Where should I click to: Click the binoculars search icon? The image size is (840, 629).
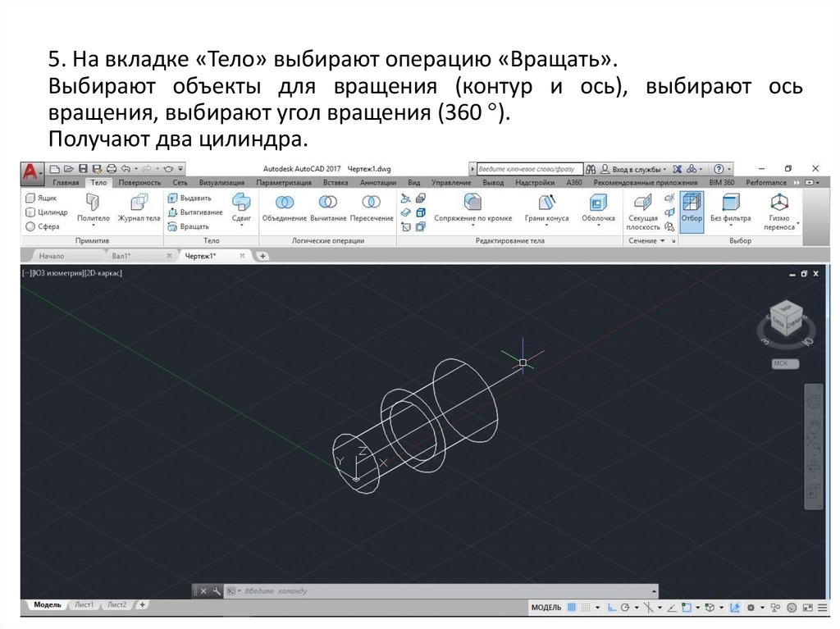click(x=591, y=169)
